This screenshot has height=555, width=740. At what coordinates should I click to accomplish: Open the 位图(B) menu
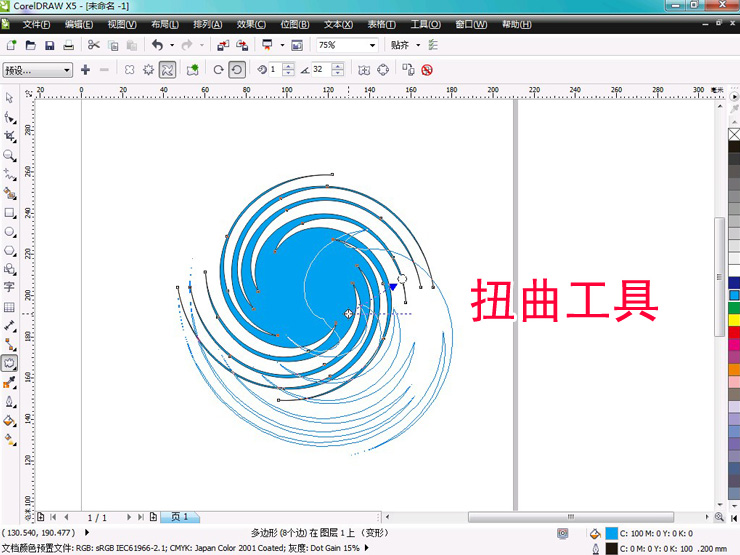[295, 24]
